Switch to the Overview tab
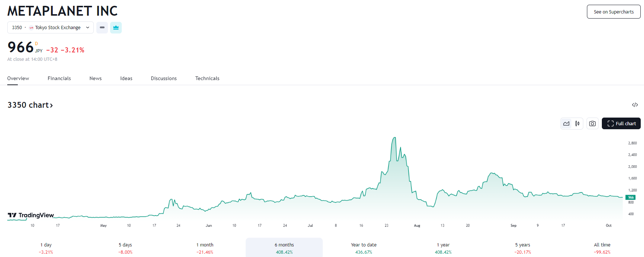This screenshot has height=257, width=644. coord(18,78)
